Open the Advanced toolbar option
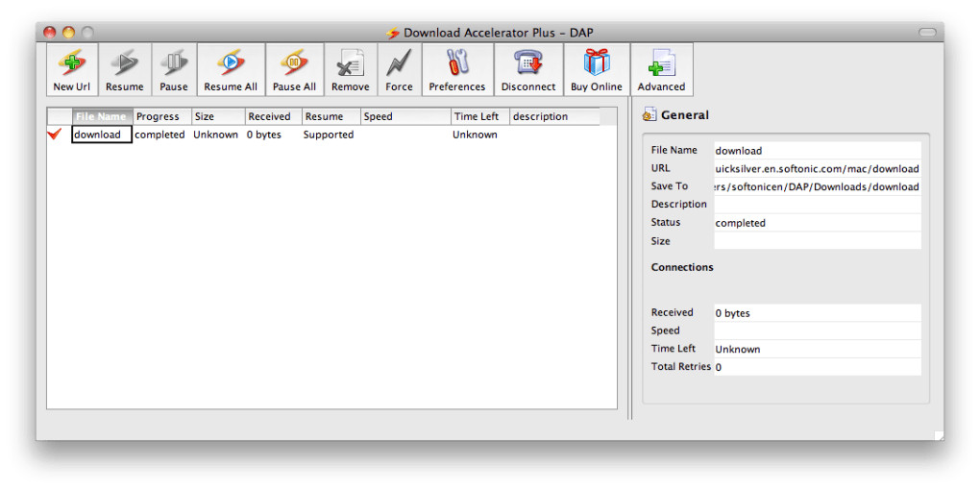 661,69
